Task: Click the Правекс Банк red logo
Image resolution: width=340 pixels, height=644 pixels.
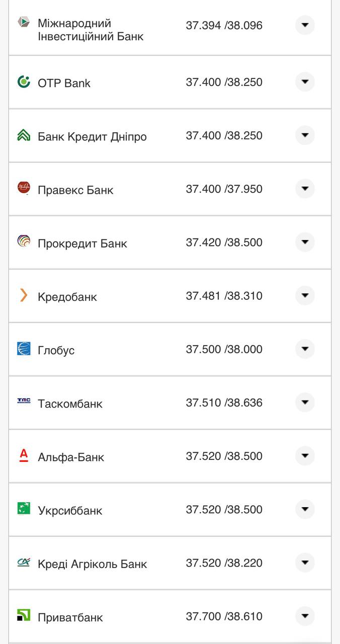Action: pos(24,188)
